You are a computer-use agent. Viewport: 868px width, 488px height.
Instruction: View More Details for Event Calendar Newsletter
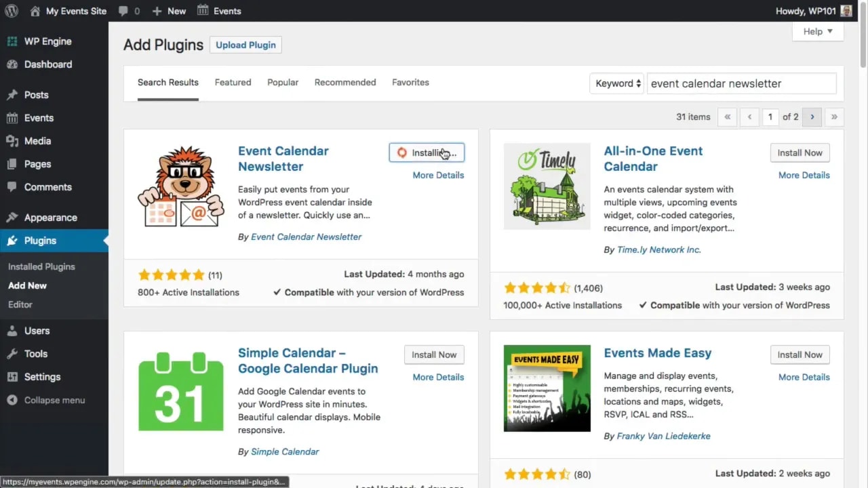(439, 175)
